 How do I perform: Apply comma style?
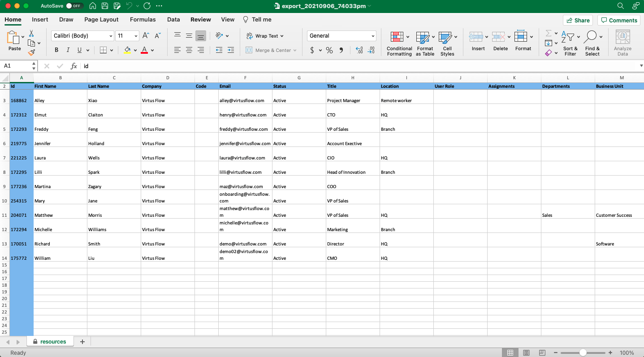click(341, 50)
